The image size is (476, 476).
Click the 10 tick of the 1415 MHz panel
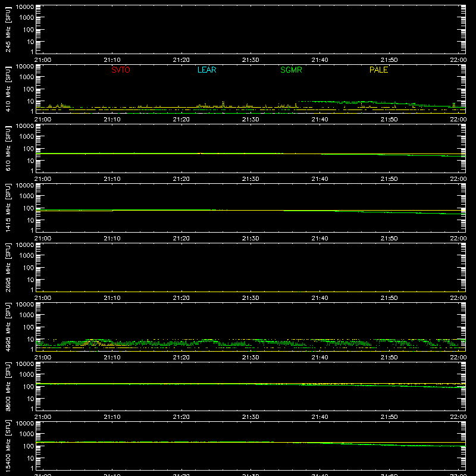[x=30, y=220]
